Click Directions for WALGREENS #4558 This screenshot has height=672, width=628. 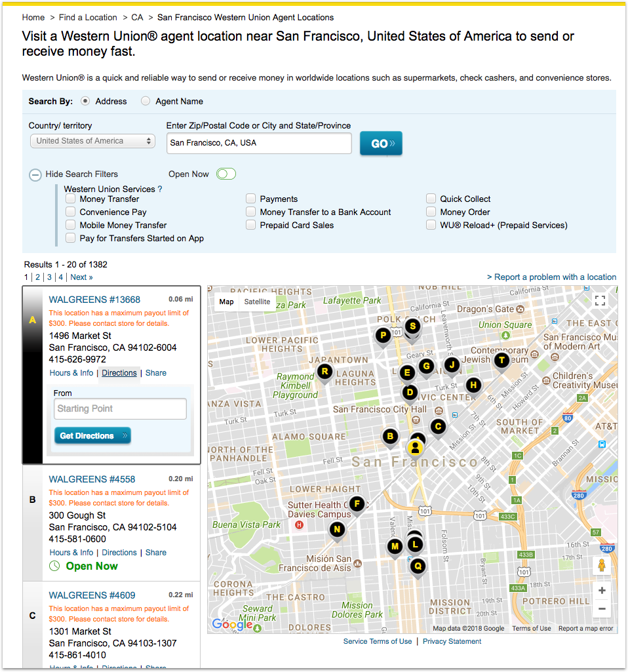pyautogui.click(x=119, y=553)
